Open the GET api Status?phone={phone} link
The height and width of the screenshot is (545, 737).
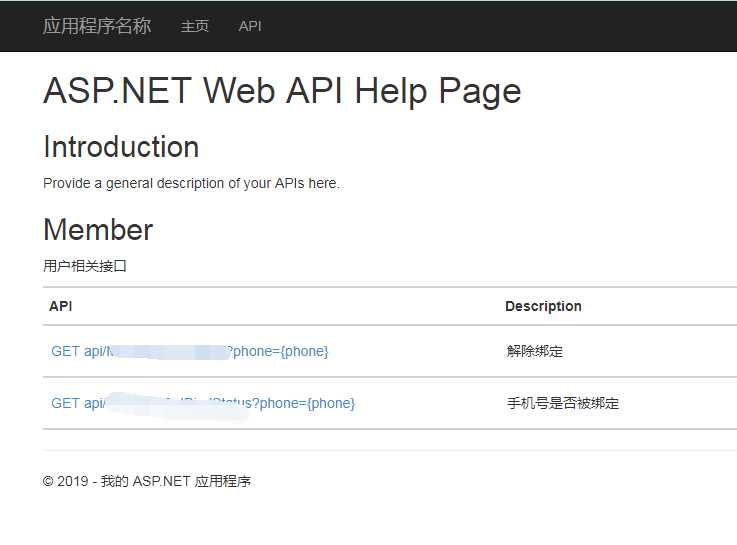click(203, 403)
